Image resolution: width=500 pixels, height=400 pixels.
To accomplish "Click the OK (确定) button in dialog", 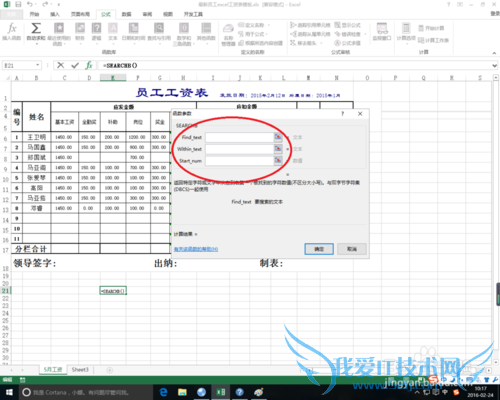I will point(319,249).
